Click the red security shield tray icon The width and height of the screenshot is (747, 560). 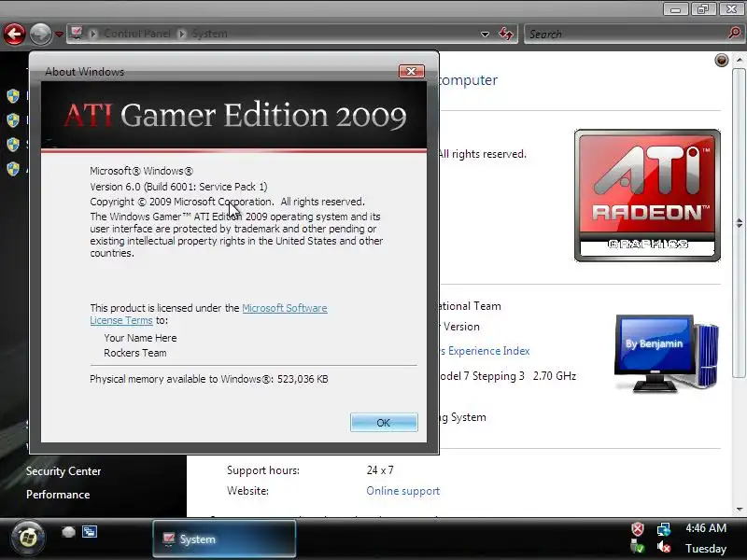(x=638, y=529)
